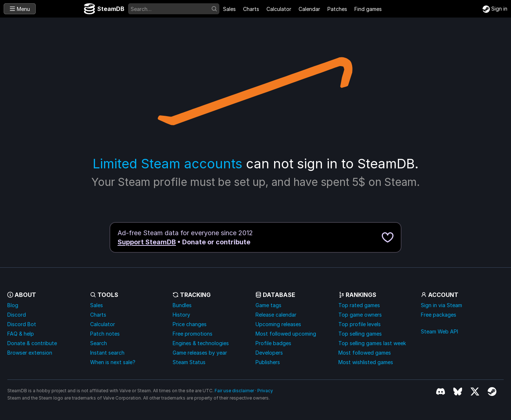Open the Discord icon in footer

click(441, 392)
